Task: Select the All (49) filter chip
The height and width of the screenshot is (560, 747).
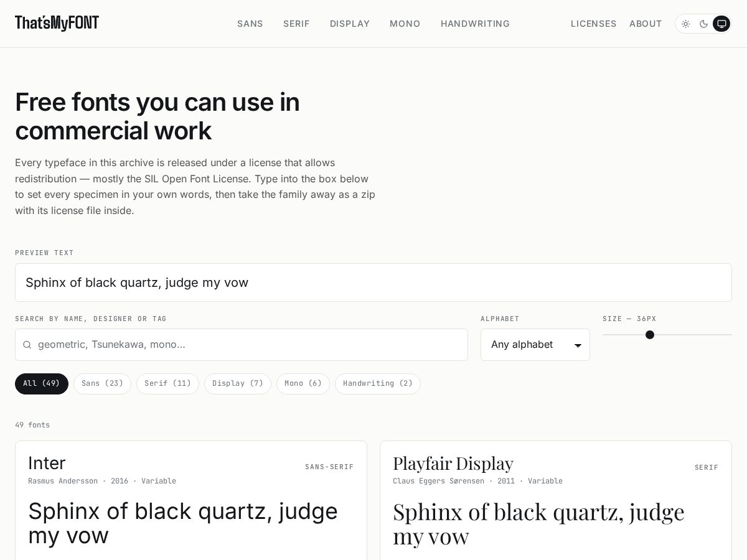Action: (x=42, y=383)
